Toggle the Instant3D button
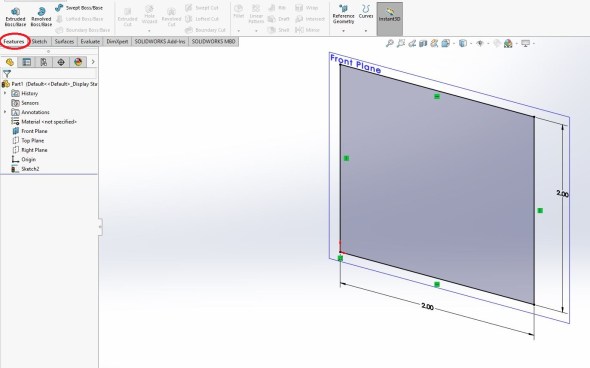The height and width of the screenshot is (368, 590). click(x=390, y=19)
